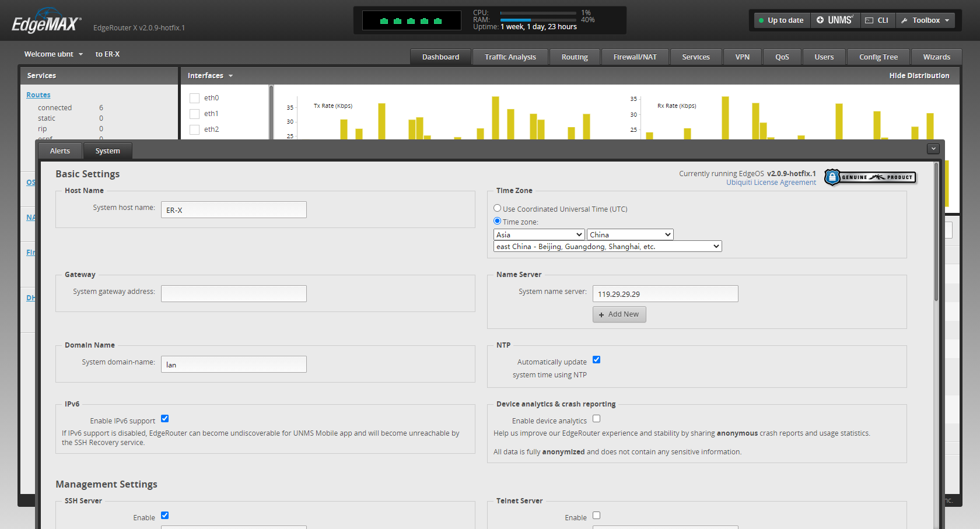Select Use Coordinated Universal Time radio
This screenshot has height=529, width=980.
498,208
